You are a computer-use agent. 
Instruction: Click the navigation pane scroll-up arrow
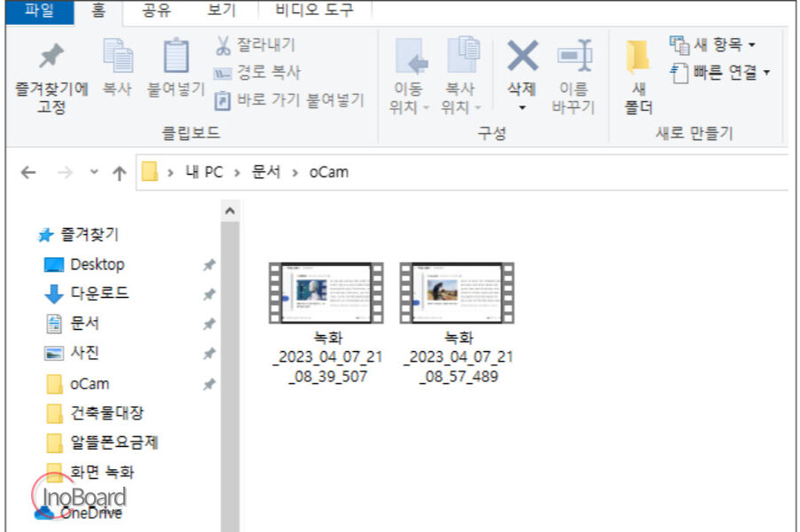pos(230,211)
